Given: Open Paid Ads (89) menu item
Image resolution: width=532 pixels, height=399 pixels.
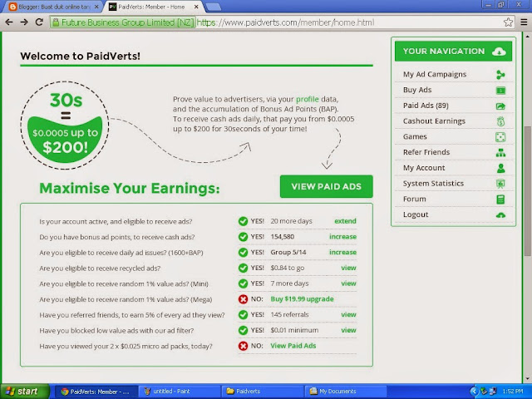Looking at the screenshot, I should [x=454, y=106].
